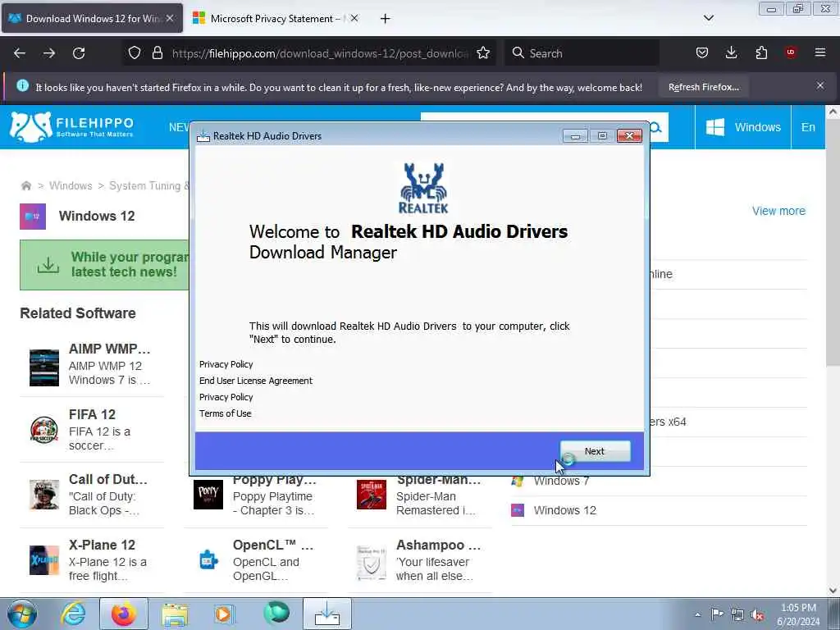840x630 pixels.
Task: Click Windows 7 in the sidebar list
Action: coord(561,481)
